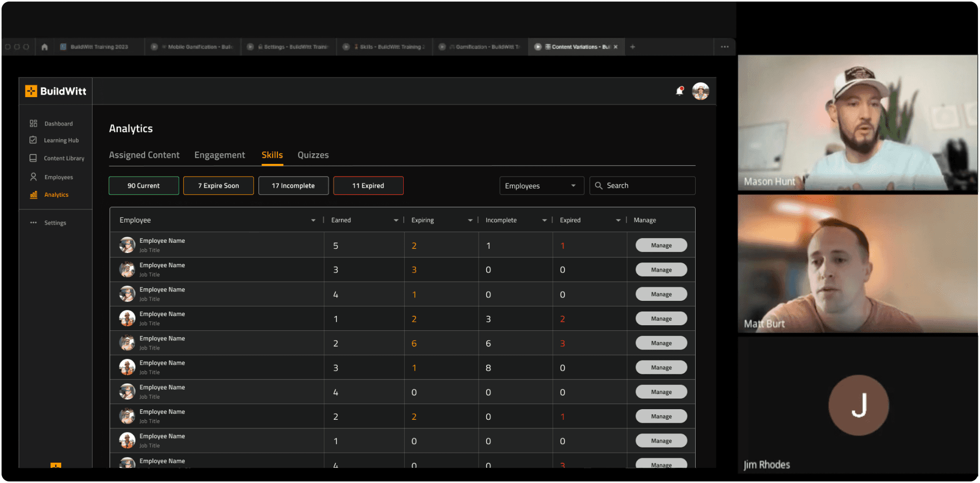
Task: Sort by the Incomplete column arrow
Action: click(544, 221)
